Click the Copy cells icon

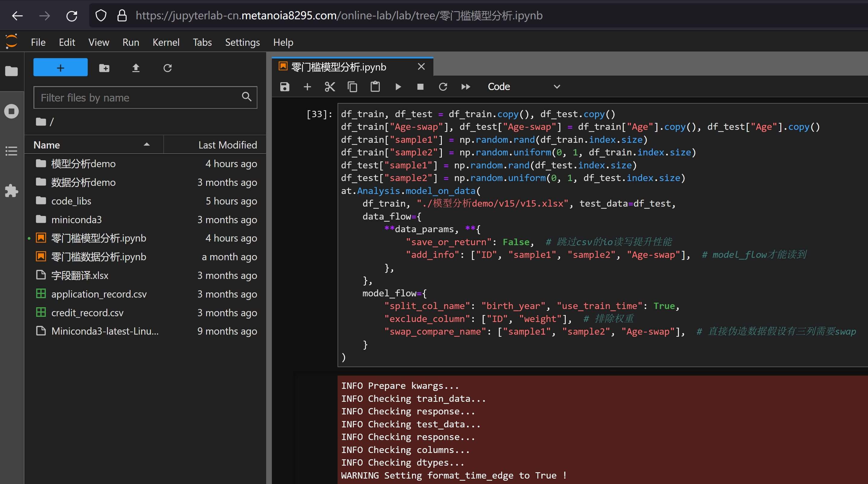[x=352, y=87]
